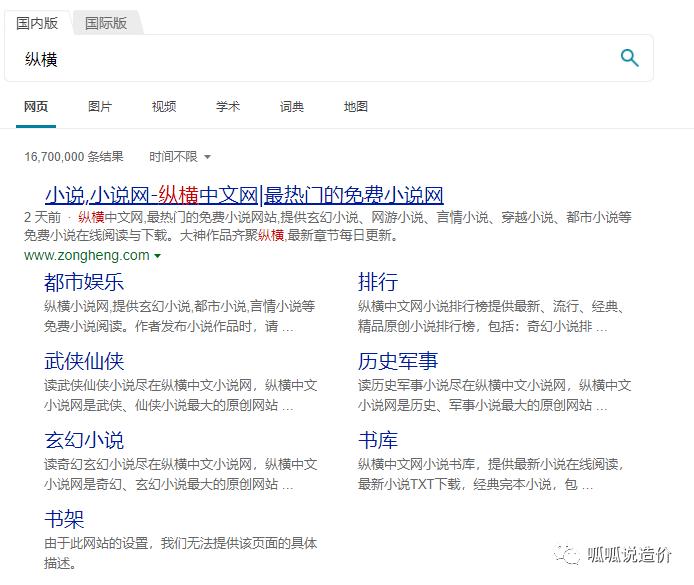Click description starting 由于此网站的设置
694x585 pixels.
(181, 553)
